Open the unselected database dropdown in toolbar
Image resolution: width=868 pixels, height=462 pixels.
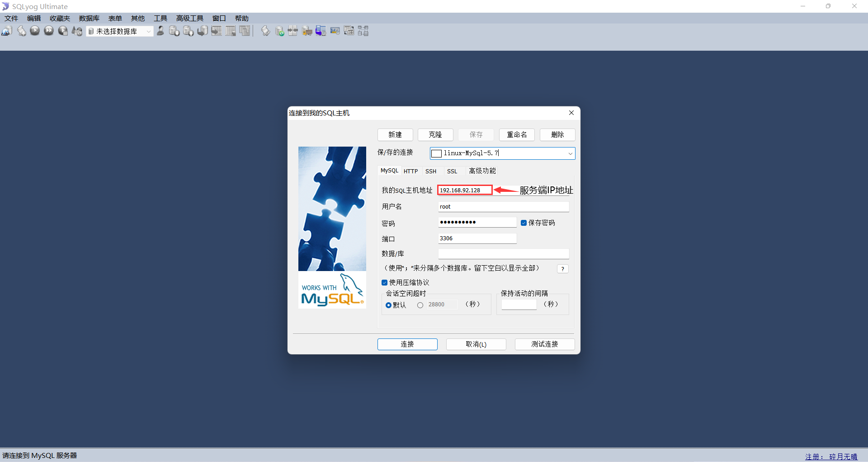click(148, 31)
